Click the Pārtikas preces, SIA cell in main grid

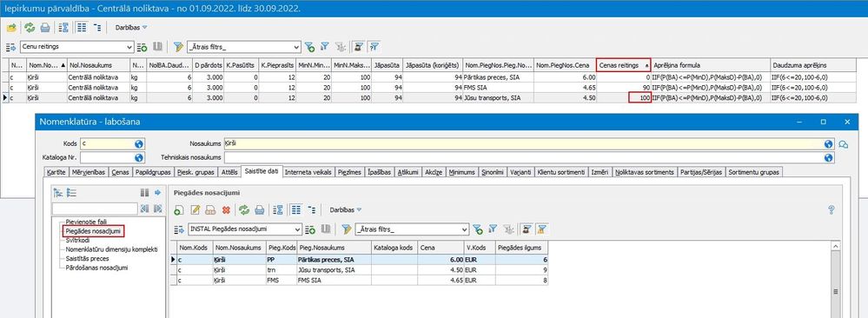[x=498, y=77]
